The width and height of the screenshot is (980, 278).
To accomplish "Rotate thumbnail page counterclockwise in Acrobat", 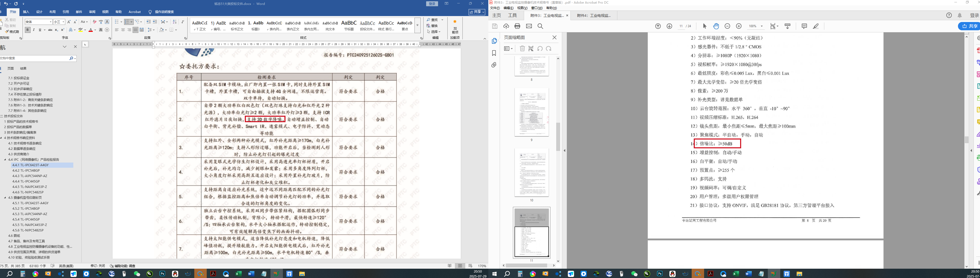I will coord(540,49).
